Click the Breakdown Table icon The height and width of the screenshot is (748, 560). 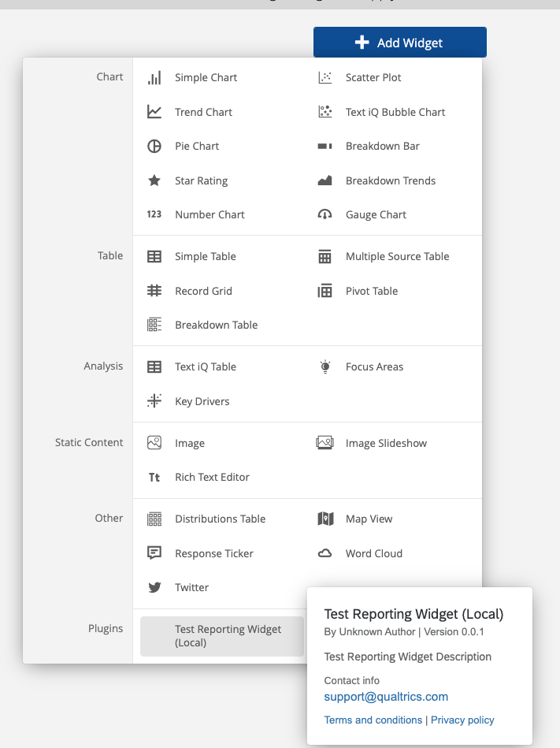tap(154, 325)
